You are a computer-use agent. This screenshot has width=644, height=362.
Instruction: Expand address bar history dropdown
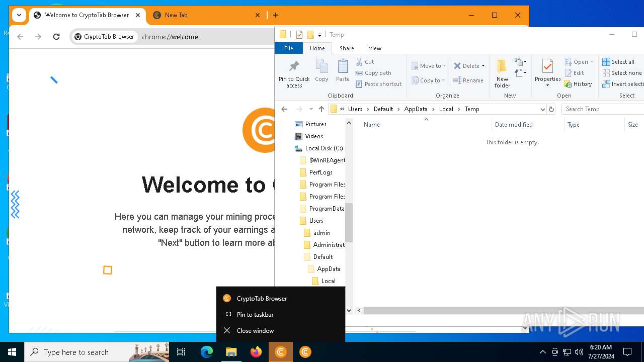542,109
